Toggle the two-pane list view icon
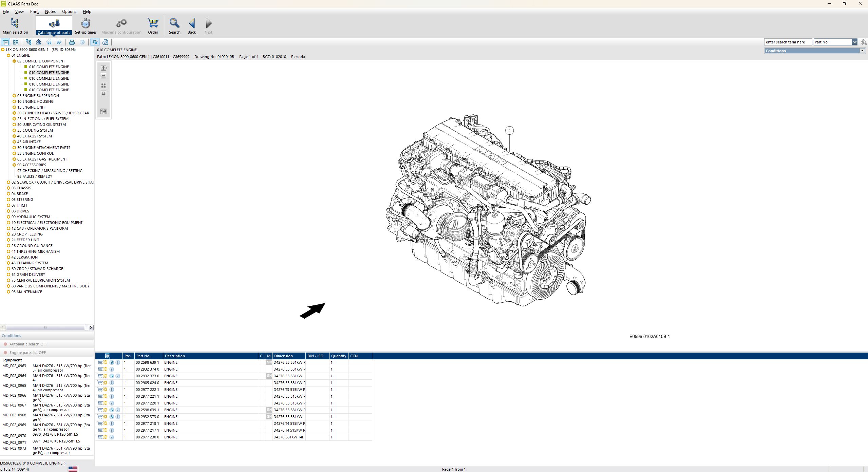Screen dimensions: 868x472 coord(16,42)
